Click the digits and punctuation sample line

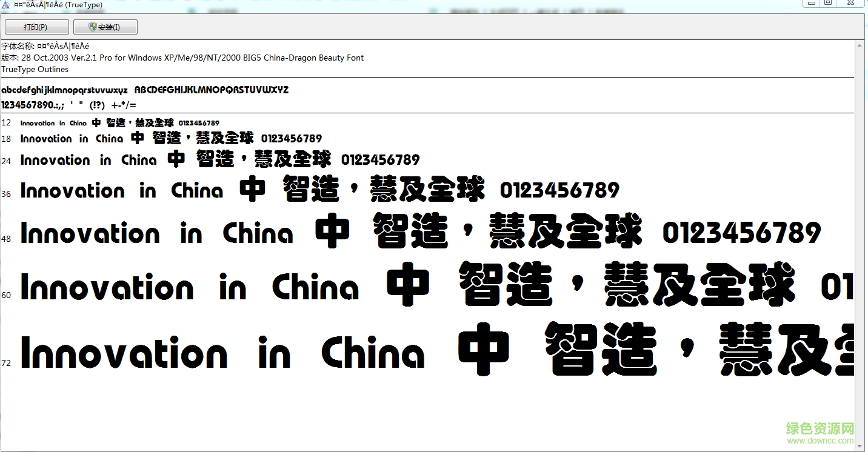point(68,105)
